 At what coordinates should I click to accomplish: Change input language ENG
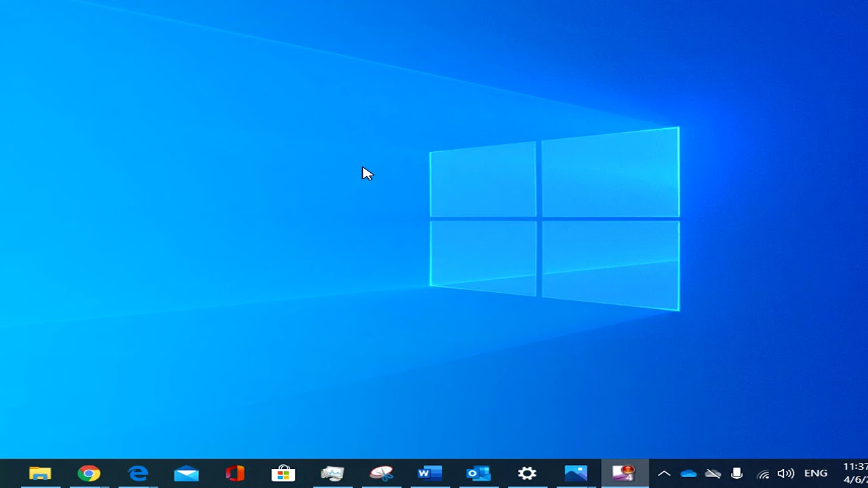[816, 474]
